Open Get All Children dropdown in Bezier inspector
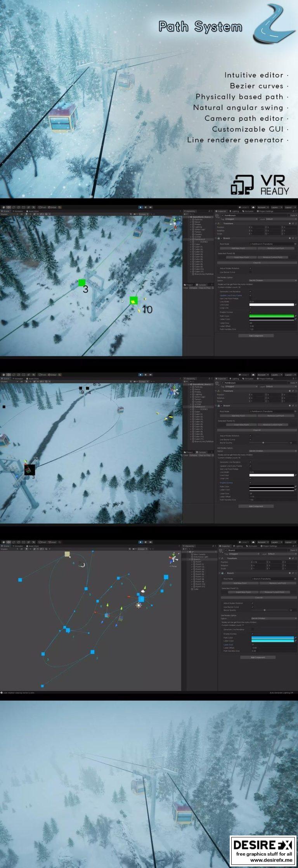Viewport: 298px width, 868px height. point(274,618)
